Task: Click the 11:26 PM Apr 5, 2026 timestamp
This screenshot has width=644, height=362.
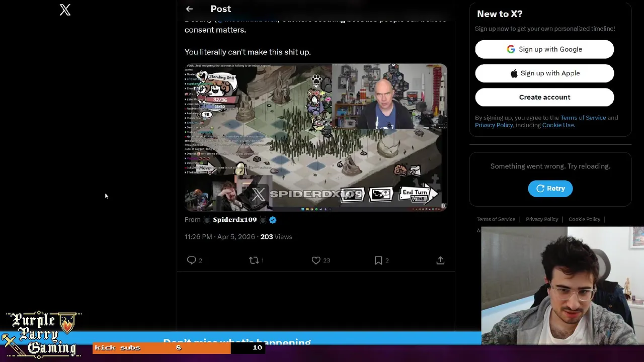Action: click(x=221, y=237)
